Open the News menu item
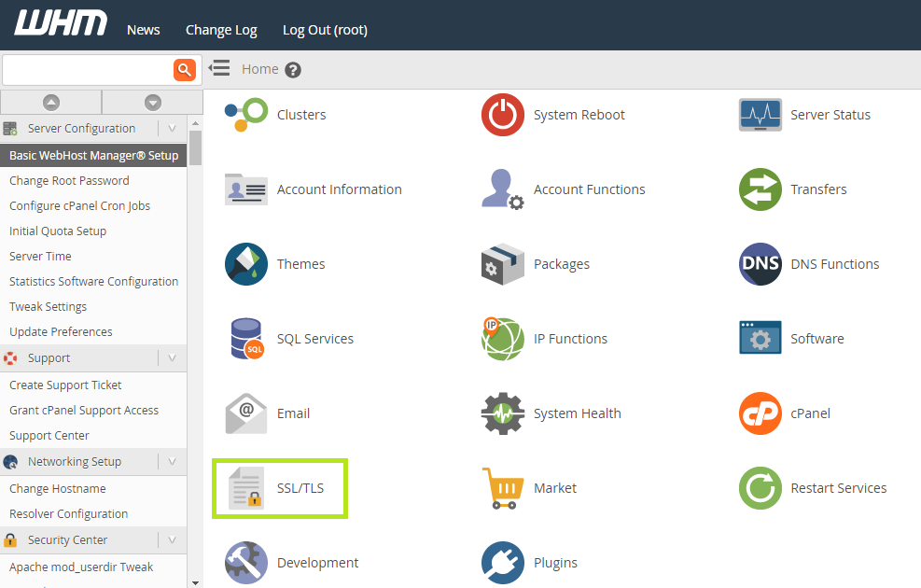The height and width of the screenshot is (588, 921). coord(144,30)
